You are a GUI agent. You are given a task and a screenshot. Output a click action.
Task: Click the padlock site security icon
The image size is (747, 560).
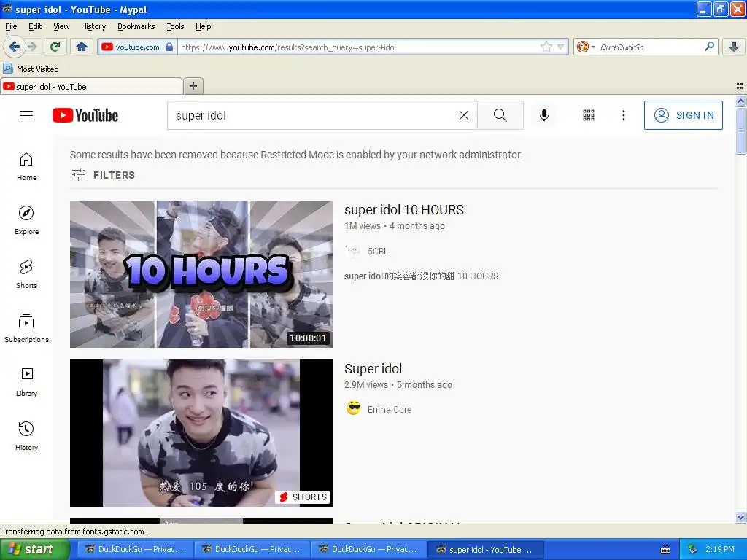(169, 47)
